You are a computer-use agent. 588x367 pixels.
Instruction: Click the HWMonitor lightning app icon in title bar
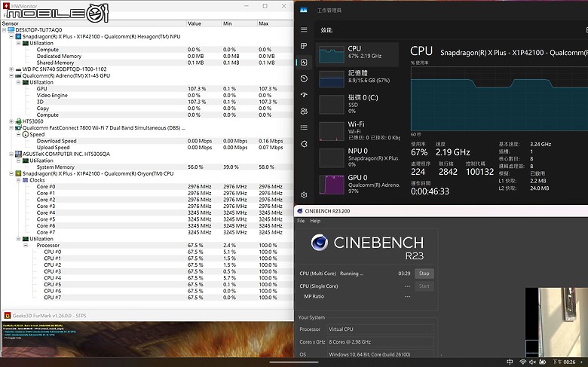(5, 5)
